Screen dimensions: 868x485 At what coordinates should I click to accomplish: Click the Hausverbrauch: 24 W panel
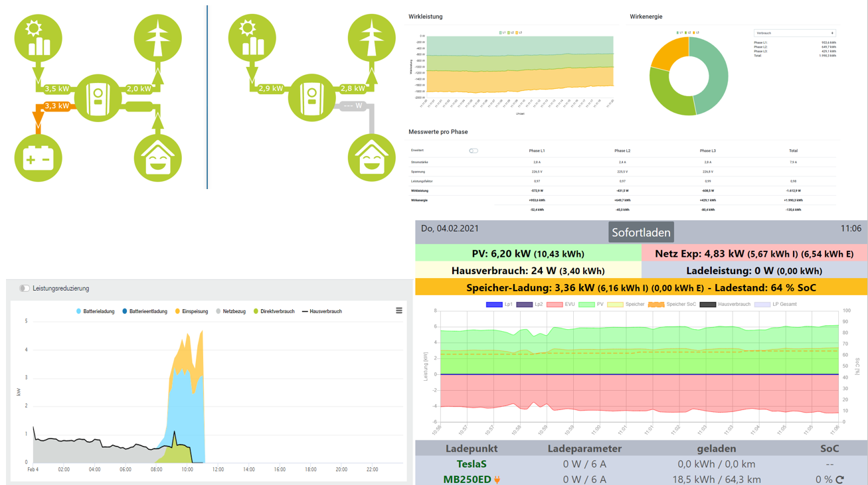pos(528,271)
